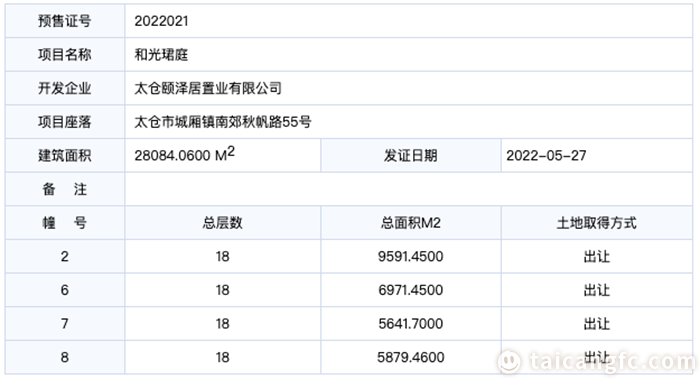Screen dimensions: 700x379
Task: Click floor count 18 in building 2 row
Action: click(223, 256)
